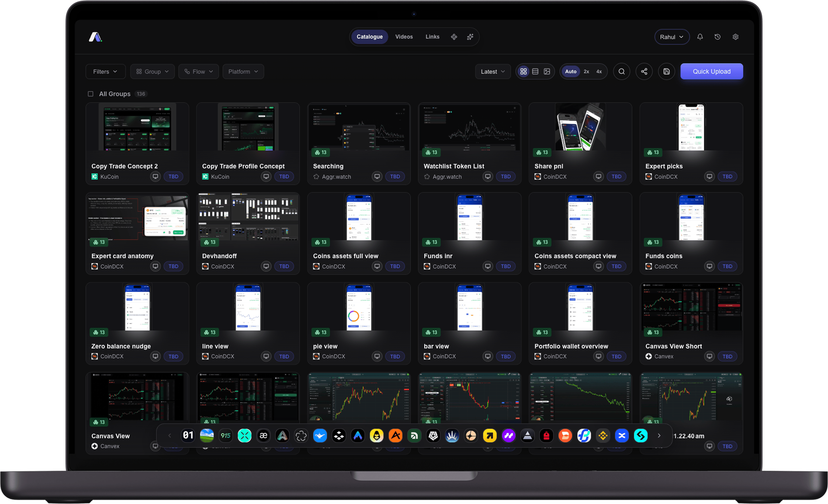Click the dock's previous arrow chevron
Image resolution: width=828 pixels, height=504 pixels.
(x=170, y=435)
